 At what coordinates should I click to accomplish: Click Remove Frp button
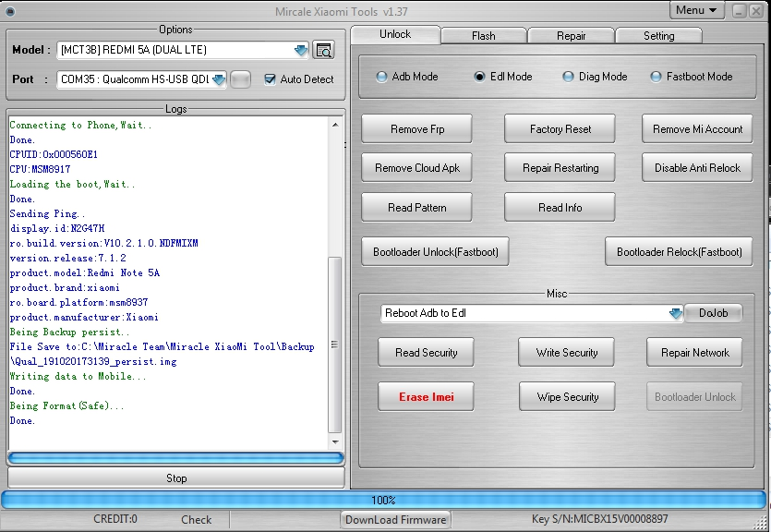pos(417,128)
